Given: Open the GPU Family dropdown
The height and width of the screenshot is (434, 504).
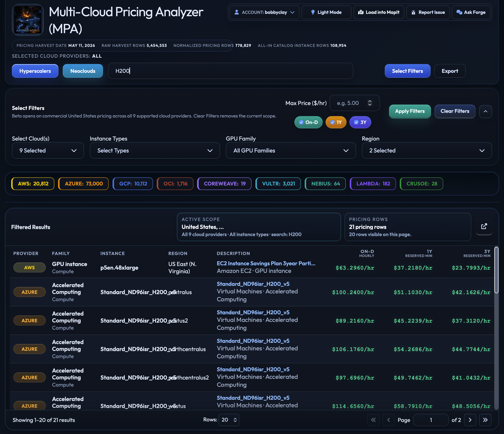Looking at the screenshot, I should (291, 150).
